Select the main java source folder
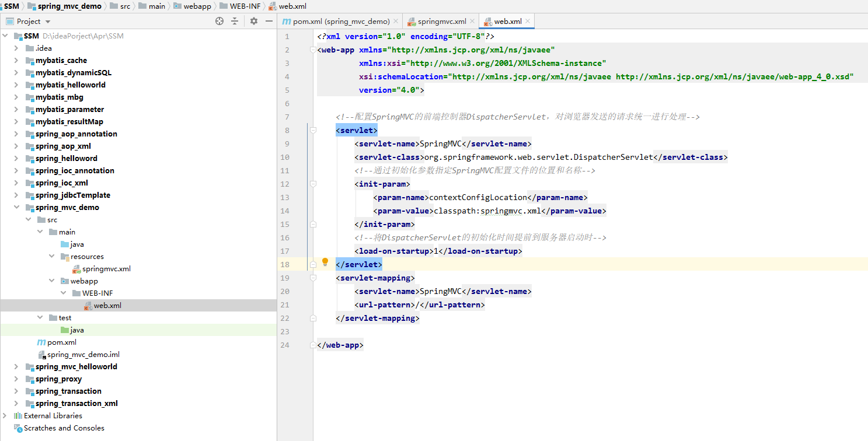Image resolution: width=868 pixels, height=441 pixels. click(x=72, y=244)
